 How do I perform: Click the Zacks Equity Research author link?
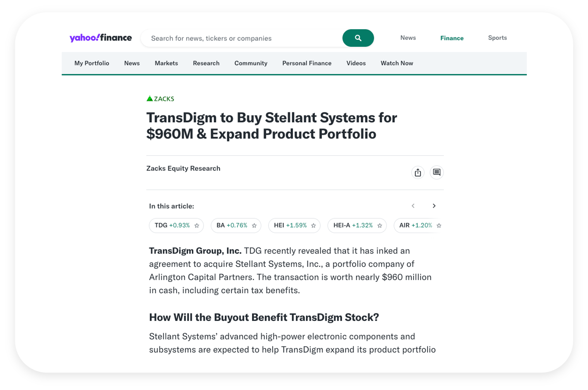click(x=183, y=168)
